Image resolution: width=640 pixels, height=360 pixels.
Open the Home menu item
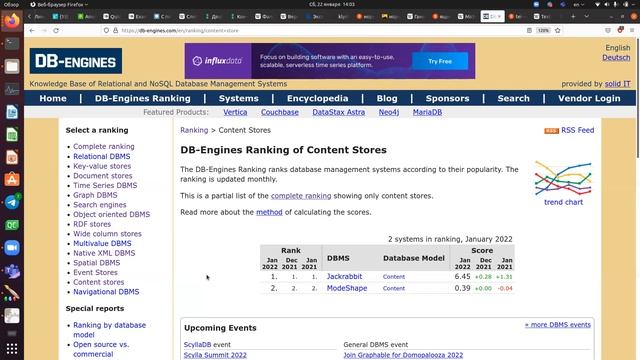tap(53, 98)
